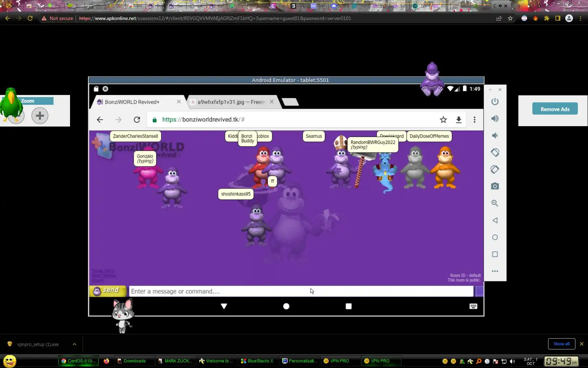Open the Welcome to... taskbar item
This screenshot has width=588, height=368.
pos(217,361)
